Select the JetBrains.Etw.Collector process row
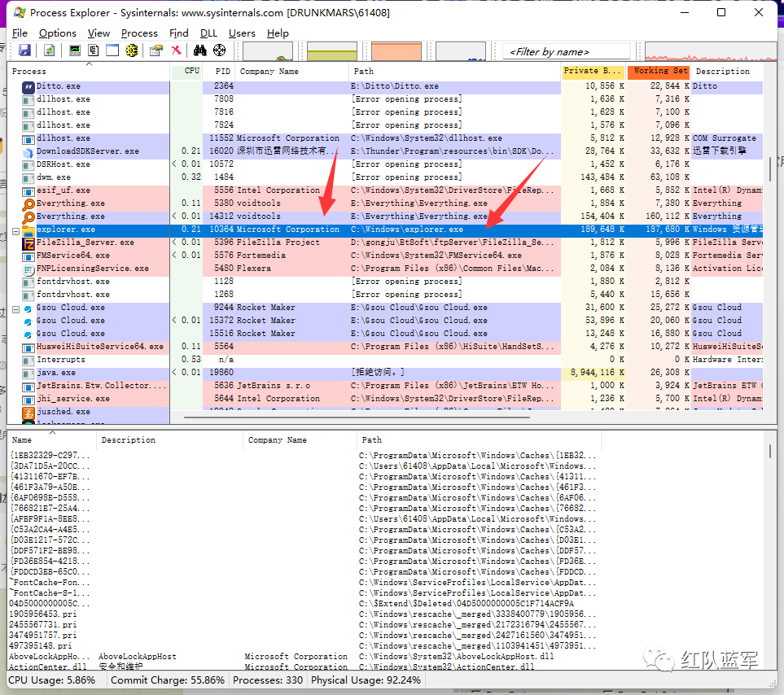 coord(386,387)
